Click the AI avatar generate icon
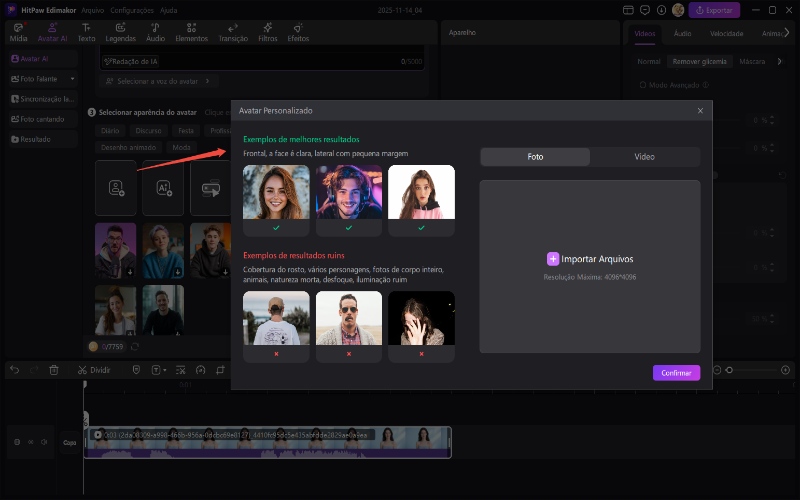The height and width of the screenshot is (500, 800). click(163, 187)
